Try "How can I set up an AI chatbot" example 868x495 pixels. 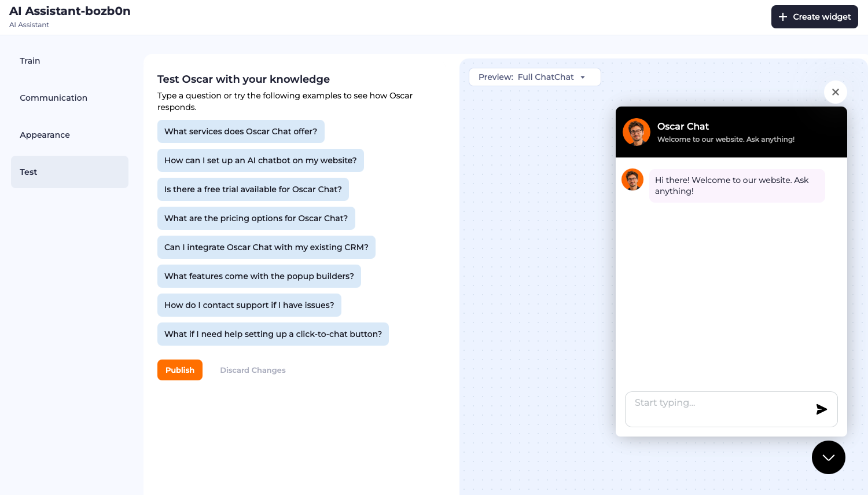pos(260,160)
